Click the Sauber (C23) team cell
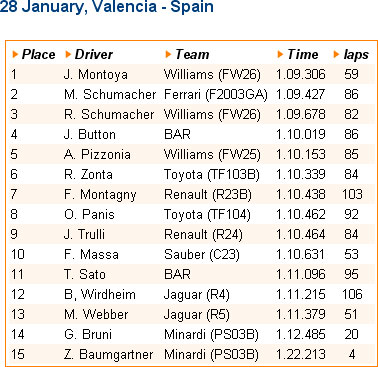The width and height of the screenshot is (378, 367). 202,255
